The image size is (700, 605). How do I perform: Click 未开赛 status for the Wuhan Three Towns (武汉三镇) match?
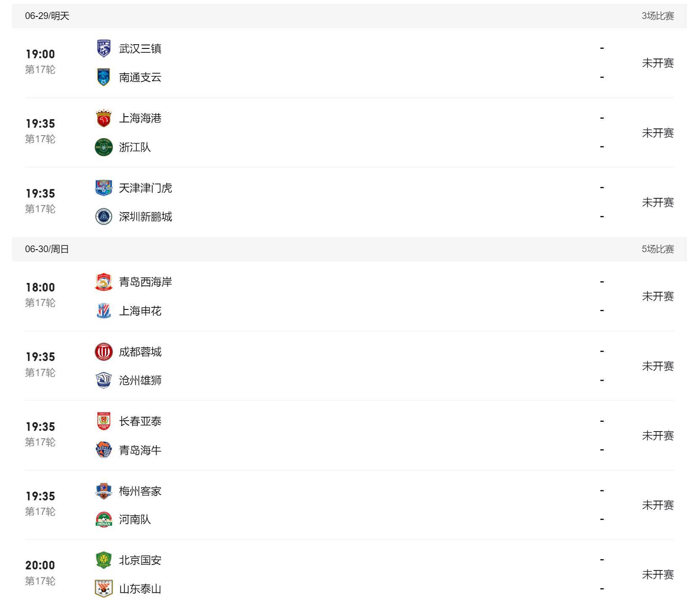point(658,63)
